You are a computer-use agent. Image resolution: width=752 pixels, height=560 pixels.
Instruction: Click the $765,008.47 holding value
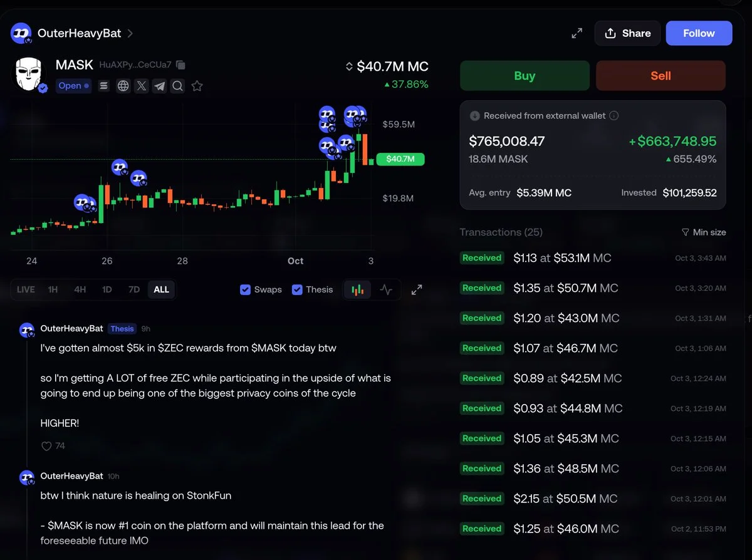click(x=507, y=141)
